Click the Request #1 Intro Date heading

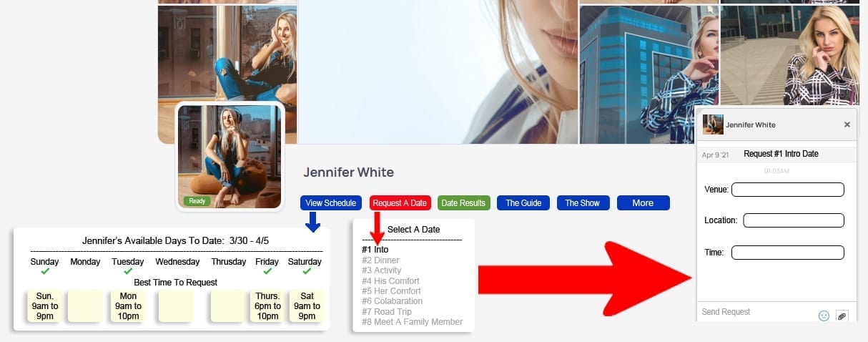click(x=781, y=154)
